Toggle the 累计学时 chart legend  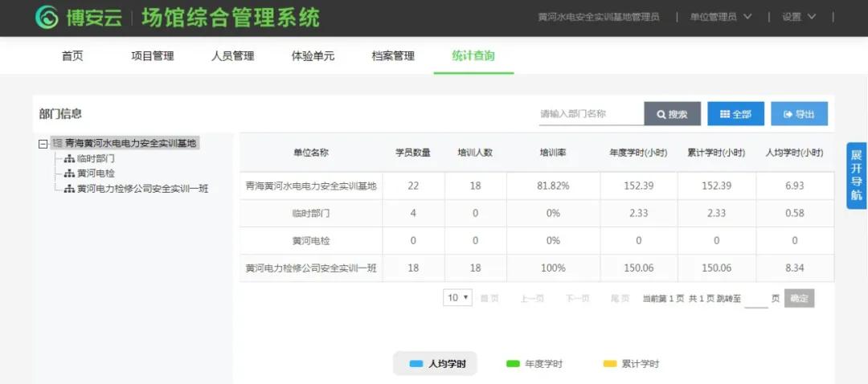click(631, 364)
